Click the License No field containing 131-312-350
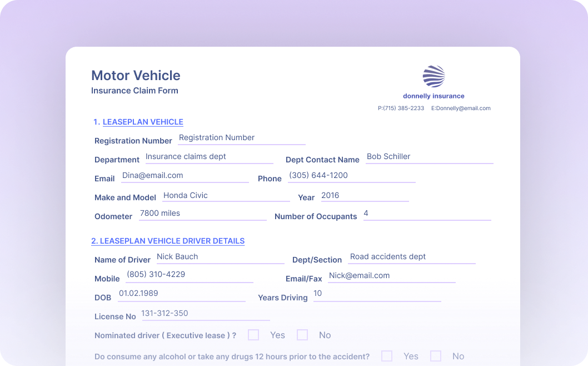The image size is (588, 366). click(206, 314)
